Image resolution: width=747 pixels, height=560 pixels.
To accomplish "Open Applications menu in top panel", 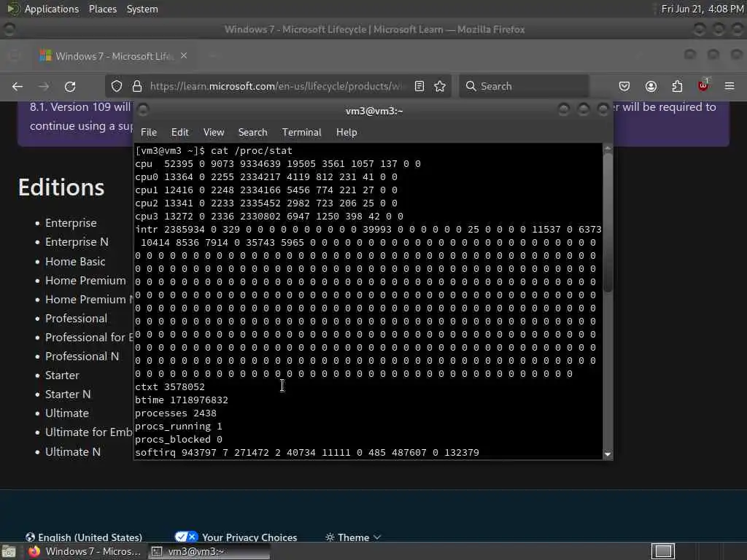I will 52,9.
